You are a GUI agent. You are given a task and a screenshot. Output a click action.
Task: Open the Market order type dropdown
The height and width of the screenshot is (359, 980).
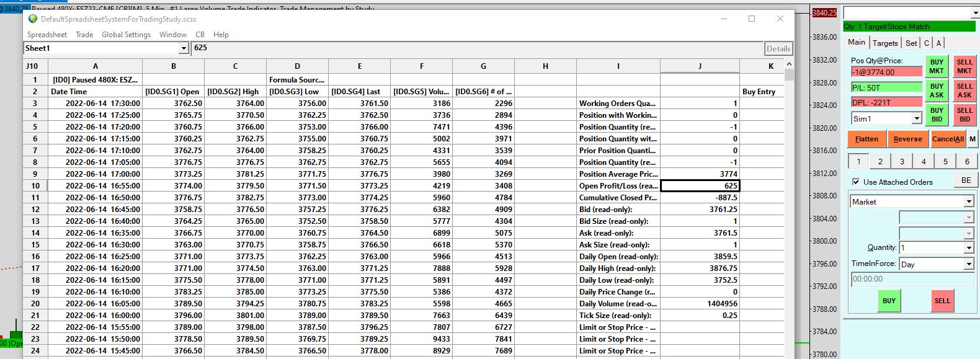click(x=969, y=202)
